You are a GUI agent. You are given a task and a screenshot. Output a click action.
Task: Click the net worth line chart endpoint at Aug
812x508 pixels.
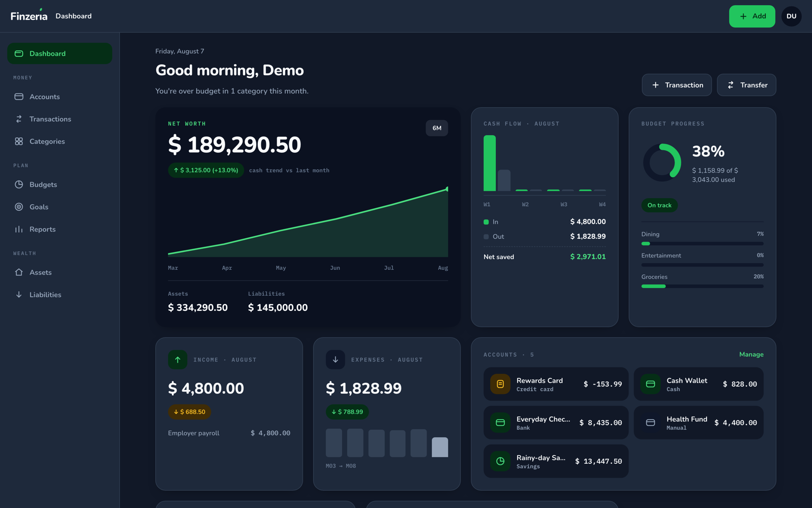447,189
